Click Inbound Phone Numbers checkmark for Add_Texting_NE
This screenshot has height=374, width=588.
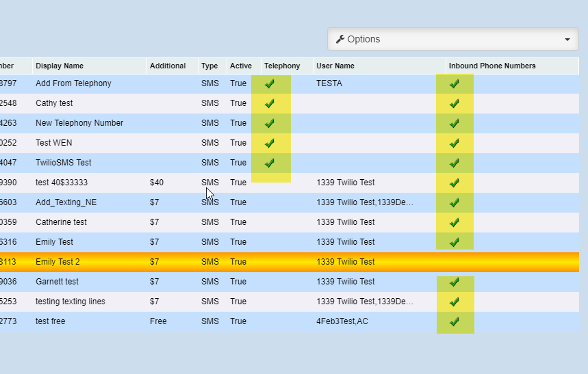coord(454,203)
